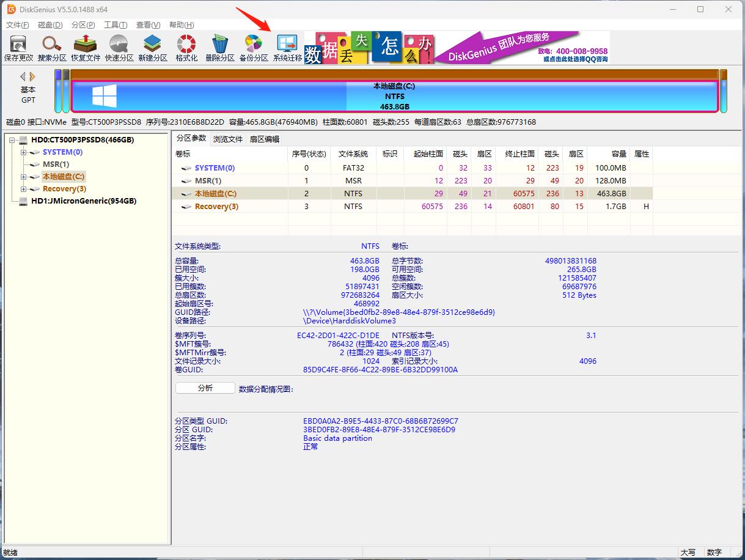Toggle 数字 num indicator in status bar
This screenshot has height=560, width=745.
714,552
